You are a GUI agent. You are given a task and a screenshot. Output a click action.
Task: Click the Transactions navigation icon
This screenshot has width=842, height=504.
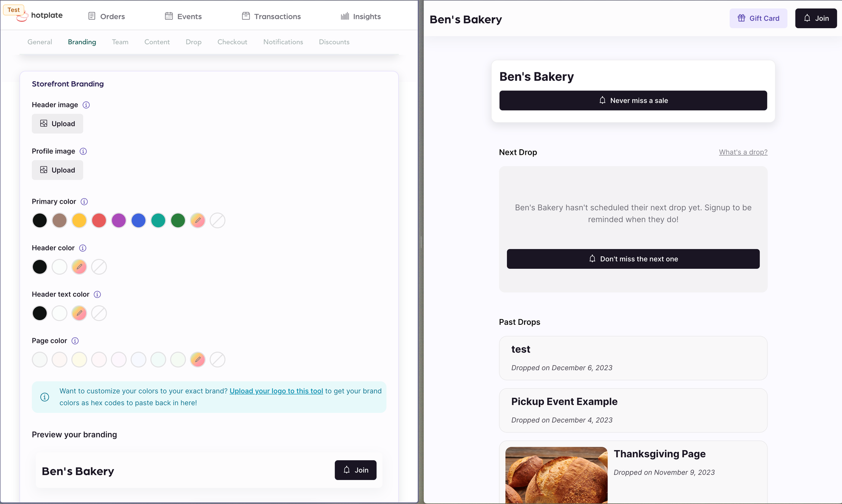click(245, 16)
